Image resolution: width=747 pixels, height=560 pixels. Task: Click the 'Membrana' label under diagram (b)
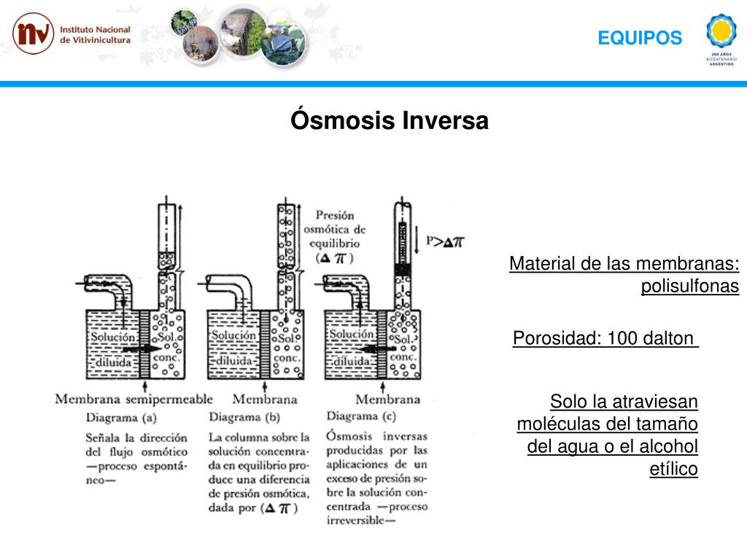[x=265, y=399]
